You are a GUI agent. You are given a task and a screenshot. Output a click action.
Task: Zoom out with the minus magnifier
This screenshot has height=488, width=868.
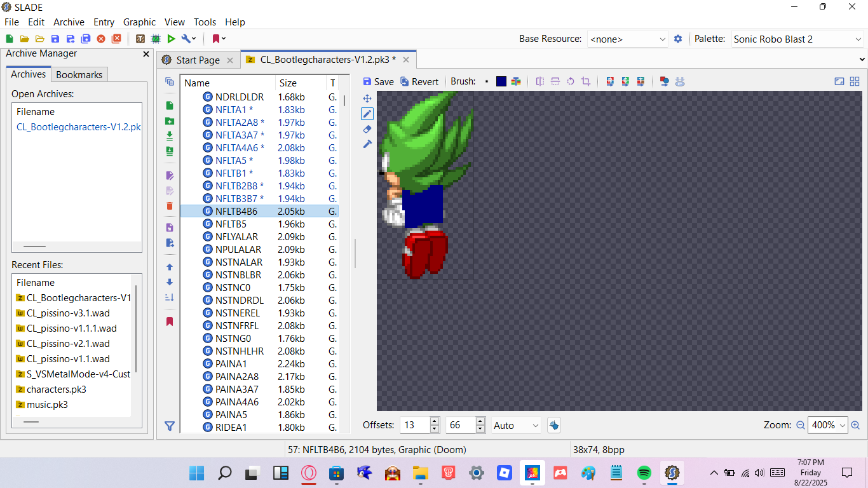(801, 425)
